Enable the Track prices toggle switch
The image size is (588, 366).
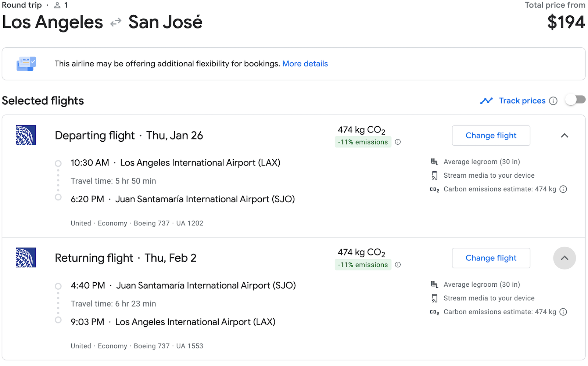click(x=576, y=99)
